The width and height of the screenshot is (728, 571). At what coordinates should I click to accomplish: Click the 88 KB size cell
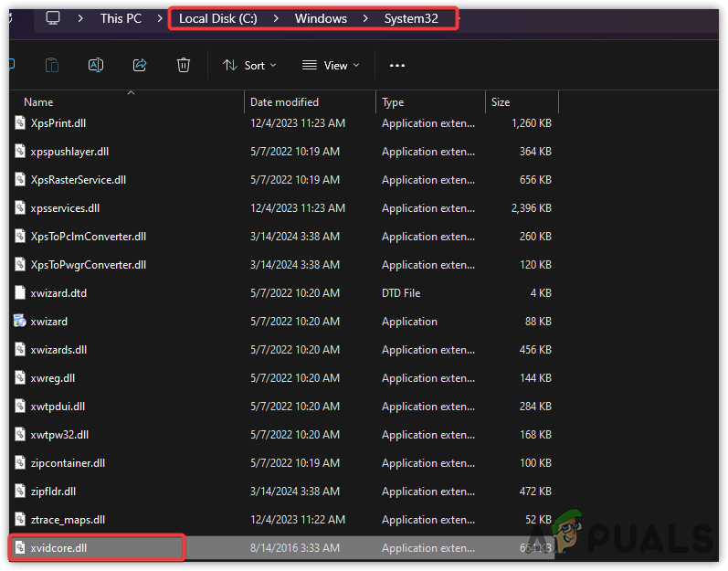point(538,322)
